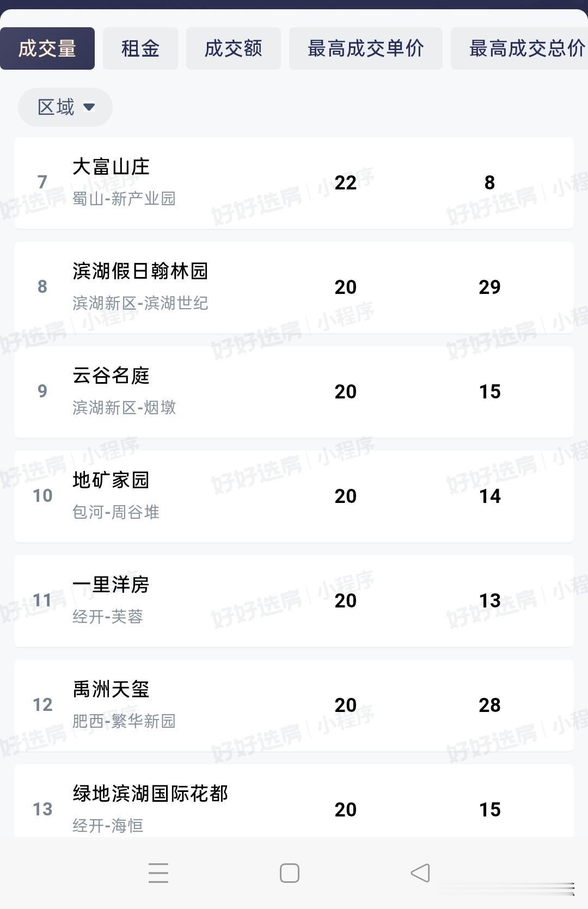This screenshot has width=588, height=909.
Task: Tap rank 12 number in list
Action: pyautogui.click(x=42, y=705)
